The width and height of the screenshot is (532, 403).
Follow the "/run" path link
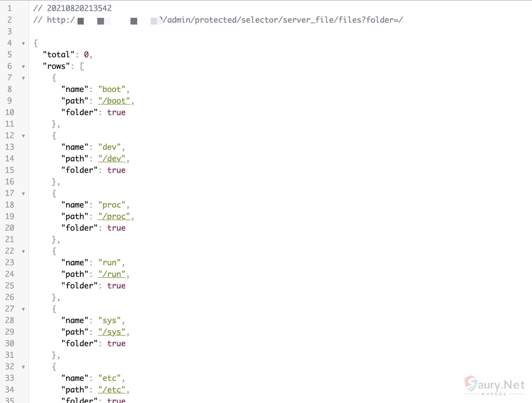tap(112, 274)
